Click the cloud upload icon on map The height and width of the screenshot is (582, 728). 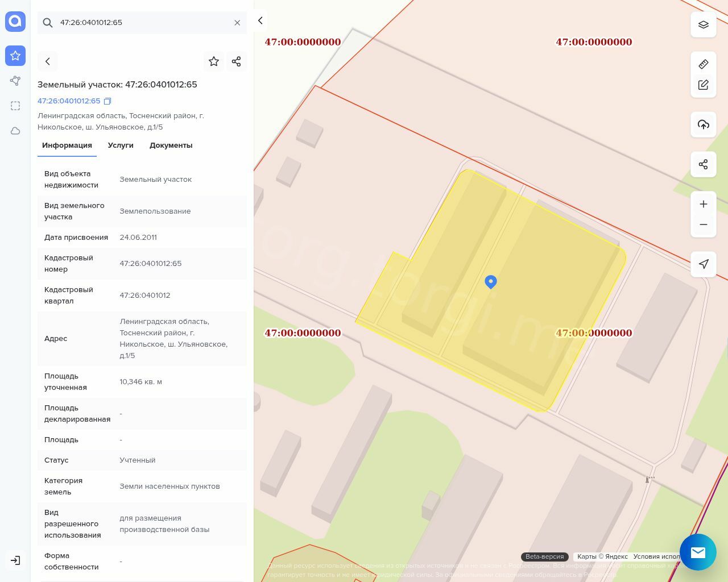click(703, 124)
